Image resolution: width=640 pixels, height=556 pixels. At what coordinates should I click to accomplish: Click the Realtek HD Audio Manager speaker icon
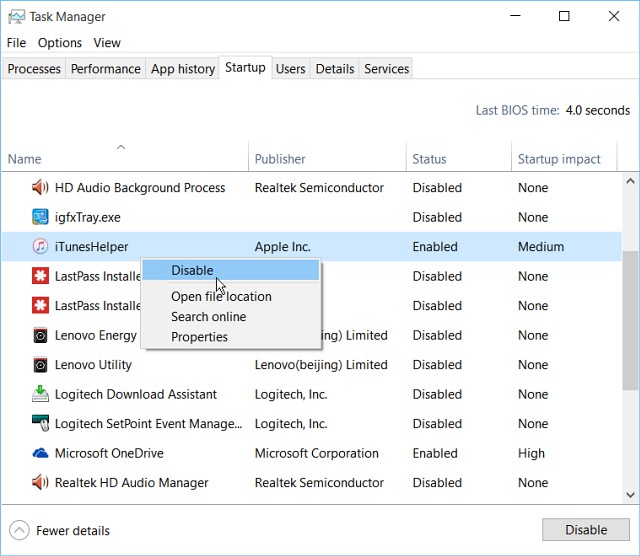40,483
